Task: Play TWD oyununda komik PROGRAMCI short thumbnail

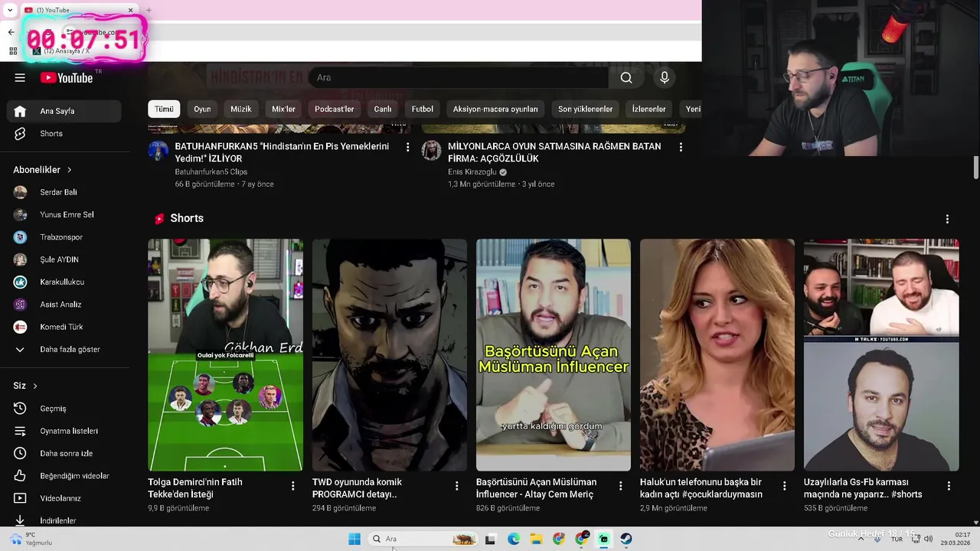Action: (x=390, y=355)
